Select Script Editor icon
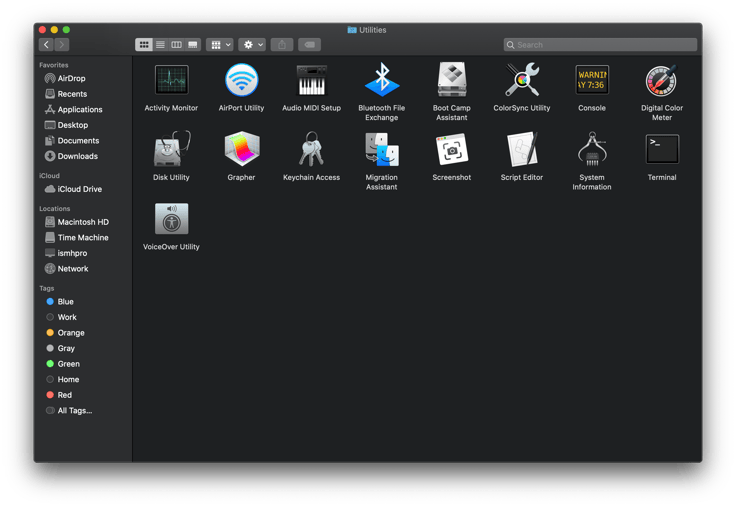 point(521,149)
